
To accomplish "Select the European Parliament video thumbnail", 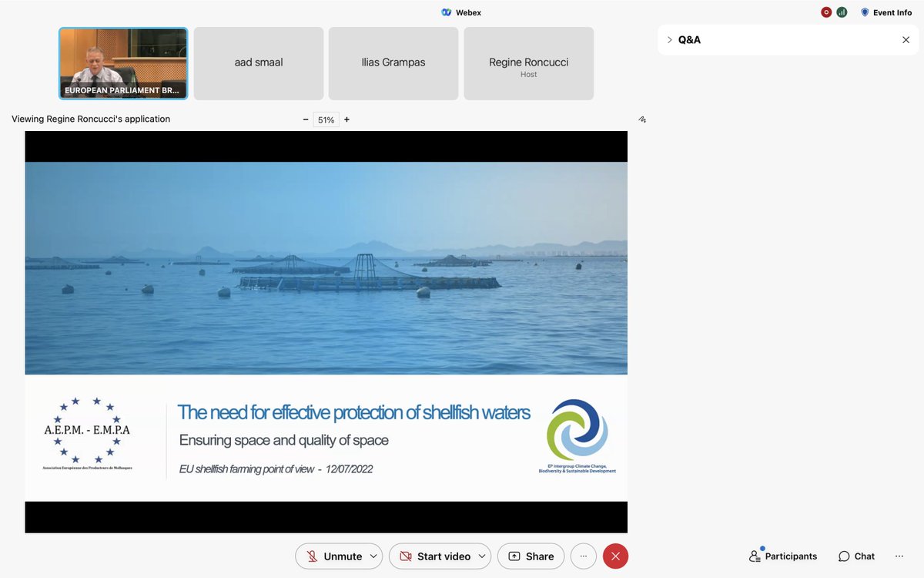I will click(x=123, y=64).
